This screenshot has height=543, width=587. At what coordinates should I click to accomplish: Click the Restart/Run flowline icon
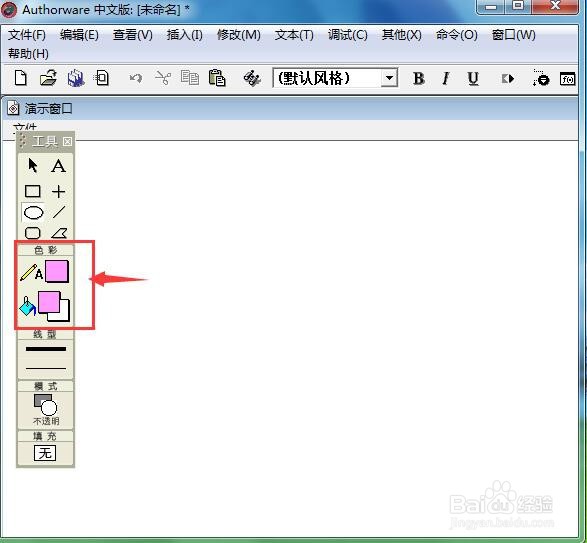(508, 79)
